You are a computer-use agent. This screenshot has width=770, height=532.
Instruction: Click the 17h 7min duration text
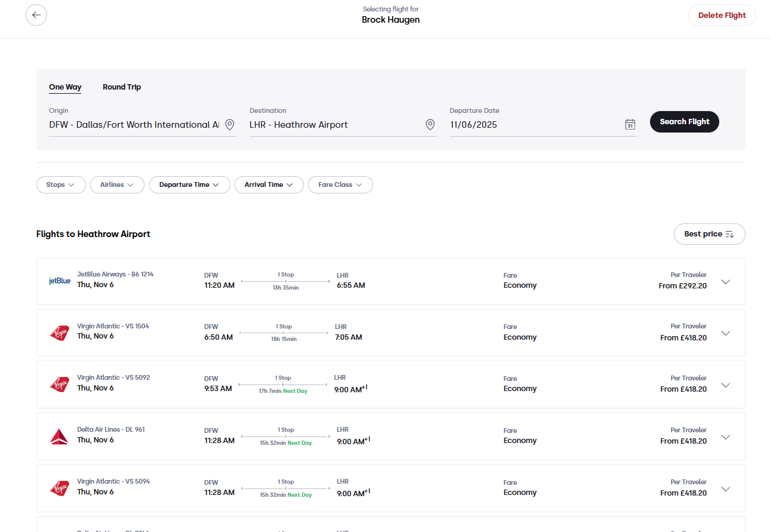click(270, 391)
